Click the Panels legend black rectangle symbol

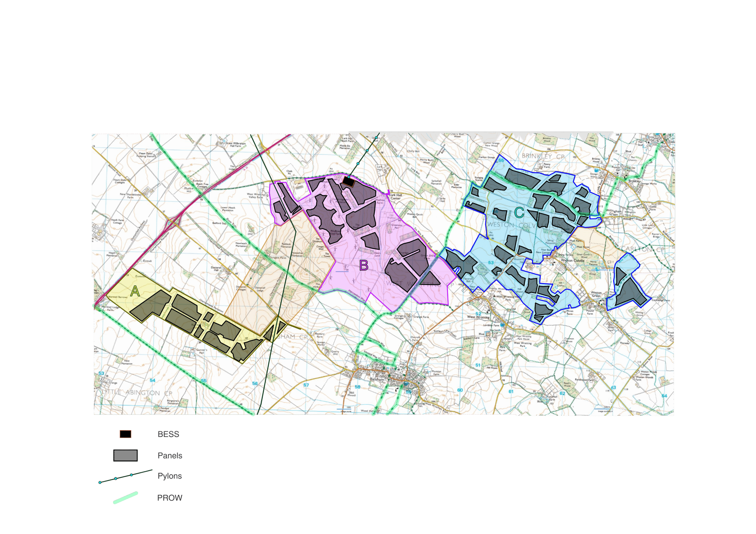[x=125, y=455]
